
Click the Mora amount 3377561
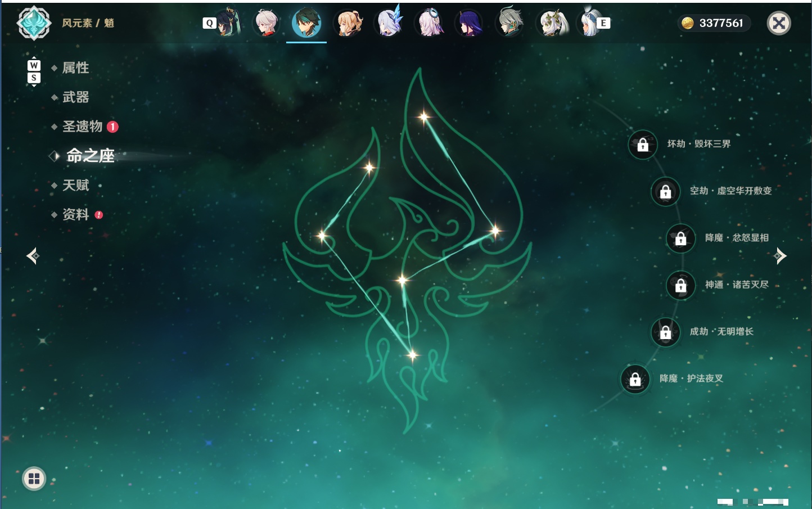721,23
